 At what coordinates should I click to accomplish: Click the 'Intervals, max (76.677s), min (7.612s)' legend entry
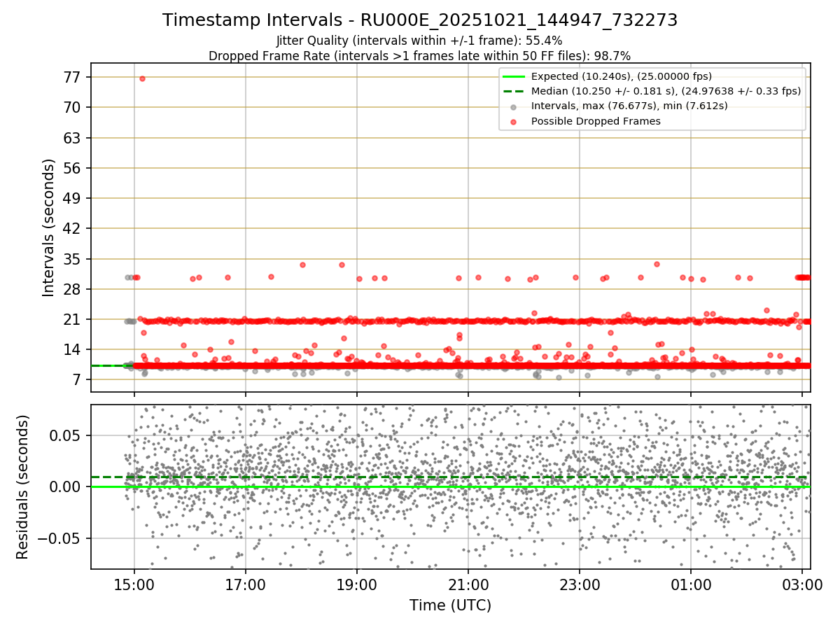629,106
